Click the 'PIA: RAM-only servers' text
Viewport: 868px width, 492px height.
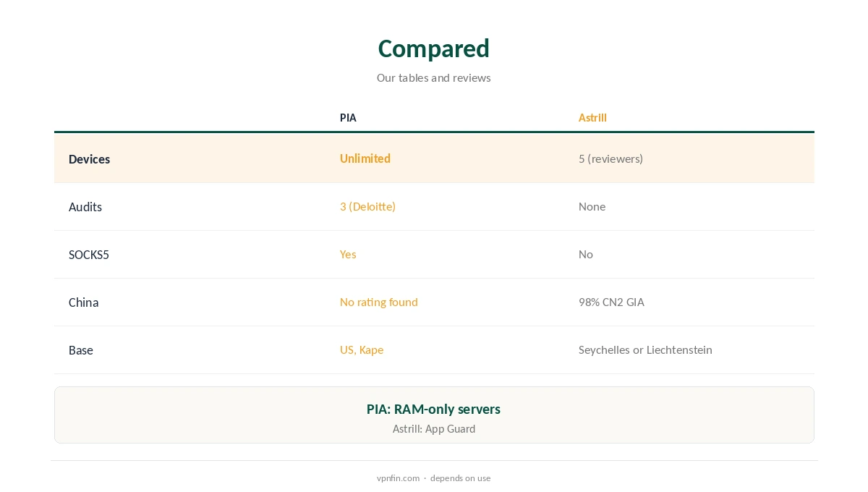[433, 410]
